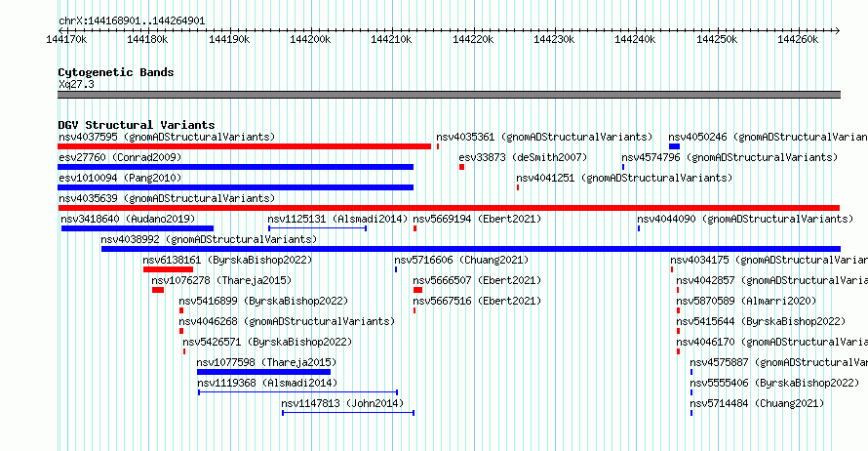Click the nsv3418640 (Audano2019) label
The height and width of the screenshot is (451, 868).
128,219
